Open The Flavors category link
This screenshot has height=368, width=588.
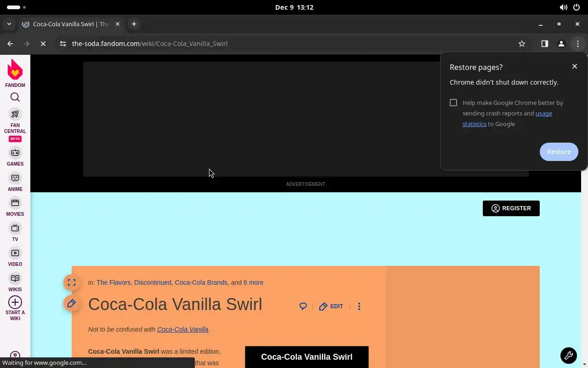pyautogui.click(x=113, y=282)
